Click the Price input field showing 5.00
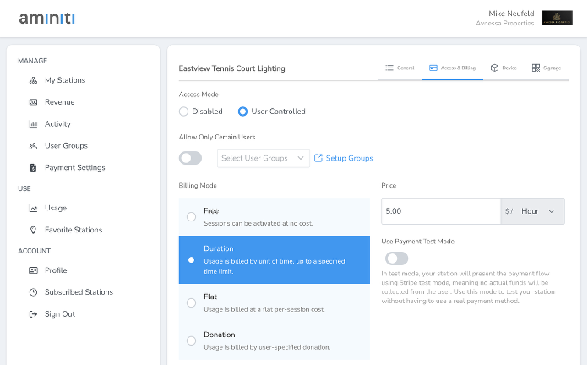 point(441,211)
